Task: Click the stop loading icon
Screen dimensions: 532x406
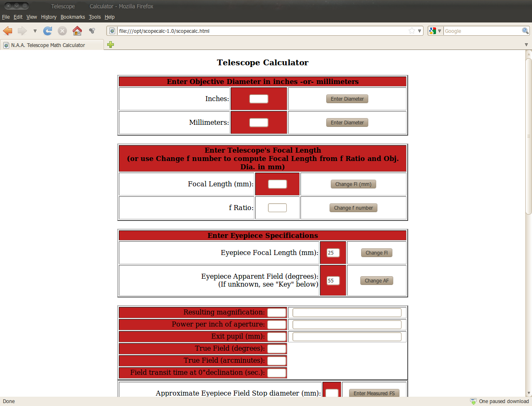Action: (62, 31)
